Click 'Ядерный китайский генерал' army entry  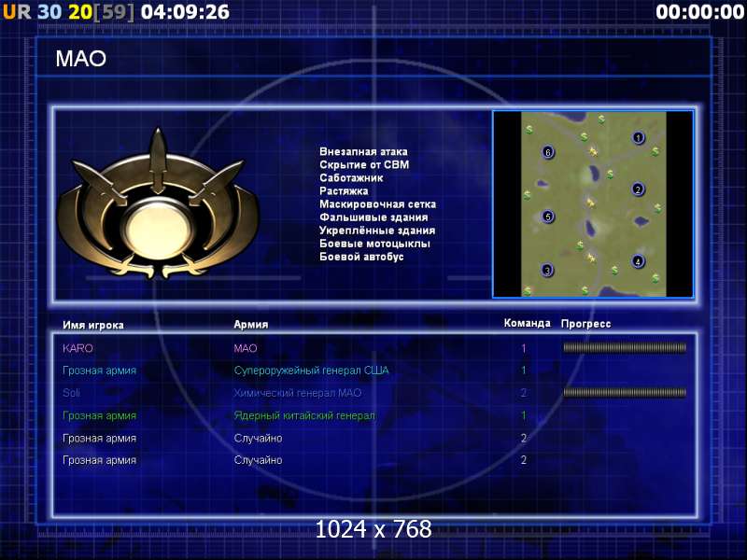pos(304,415)
